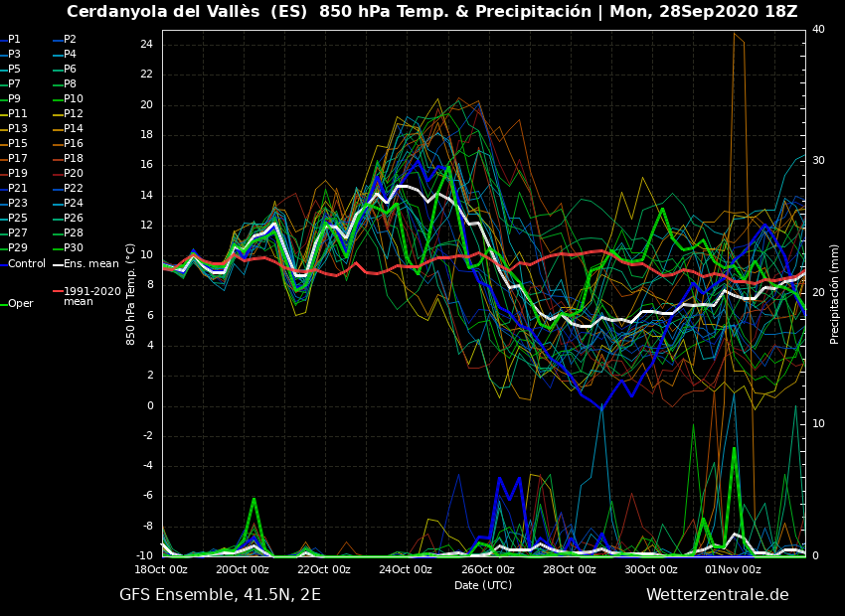Image resolution: width=845 pixels, height=616 pixels.
Task: Select the P21 legend label
Action: [18, 189]
